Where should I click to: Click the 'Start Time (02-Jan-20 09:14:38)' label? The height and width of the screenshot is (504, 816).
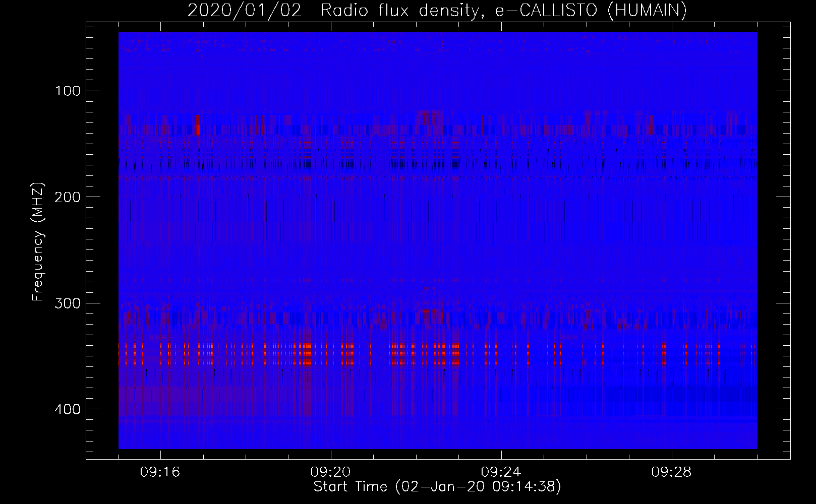437,487
